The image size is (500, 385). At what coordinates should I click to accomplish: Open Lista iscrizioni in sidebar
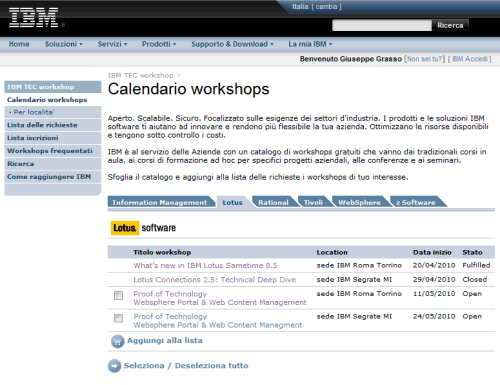(x=53, y=138)
